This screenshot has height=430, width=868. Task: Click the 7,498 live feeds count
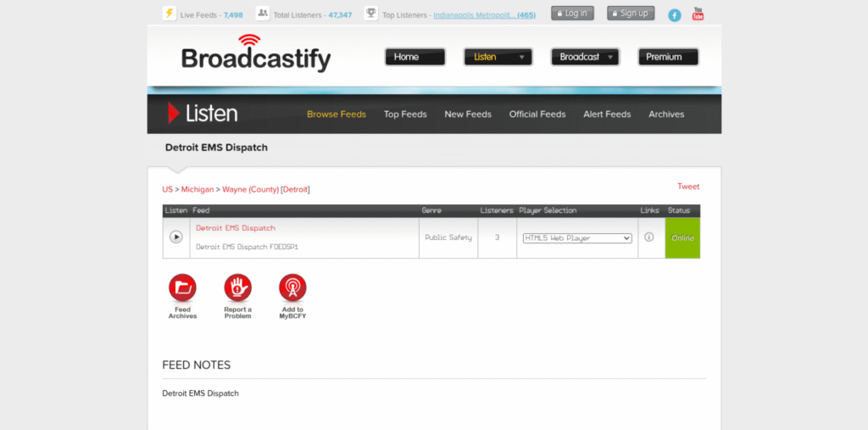(x=233, y=15)
